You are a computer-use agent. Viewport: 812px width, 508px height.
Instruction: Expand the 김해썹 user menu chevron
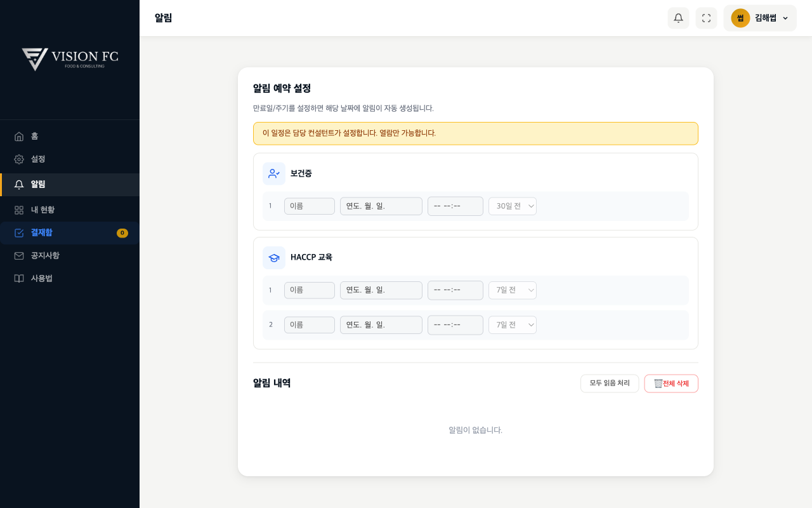pos(785,18)
